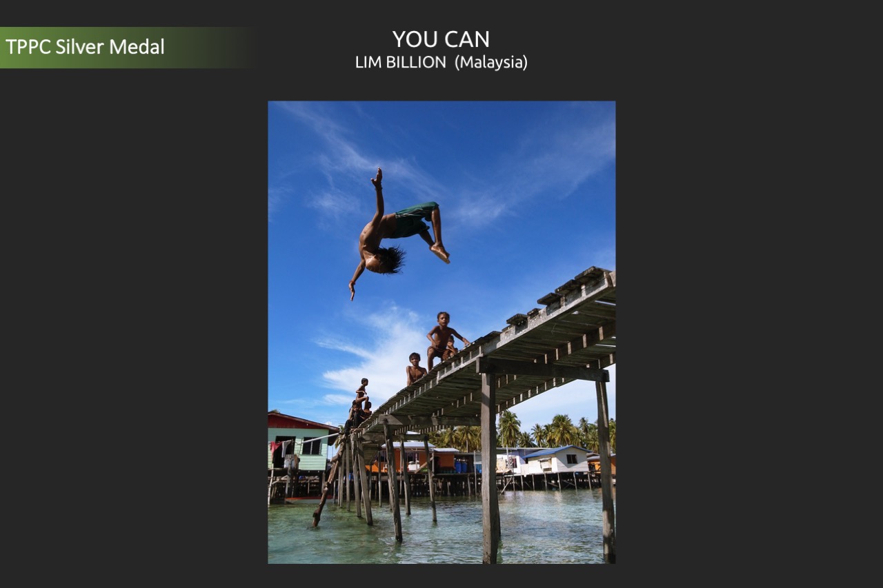Click the thick foreground pier post

[490, 469]
